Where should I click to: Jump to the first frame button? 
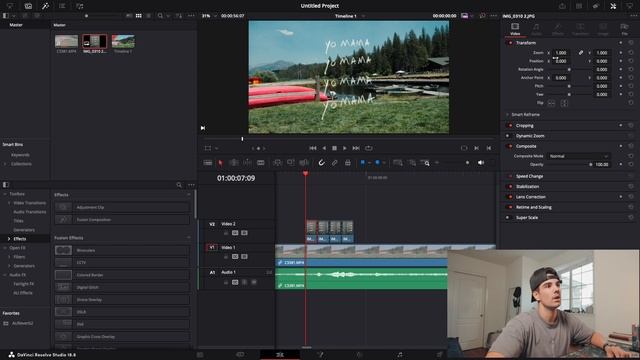(x=313, y=148)
